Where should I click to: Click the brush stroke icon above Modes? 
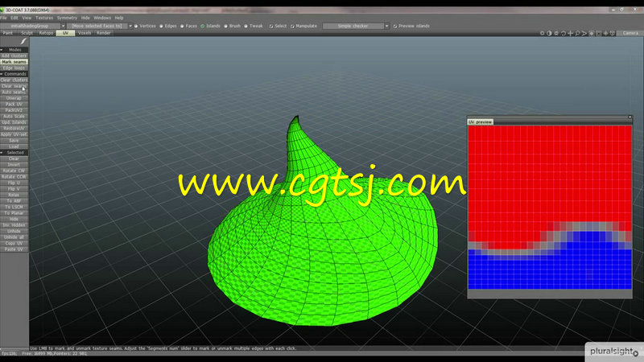click(23, 41)
